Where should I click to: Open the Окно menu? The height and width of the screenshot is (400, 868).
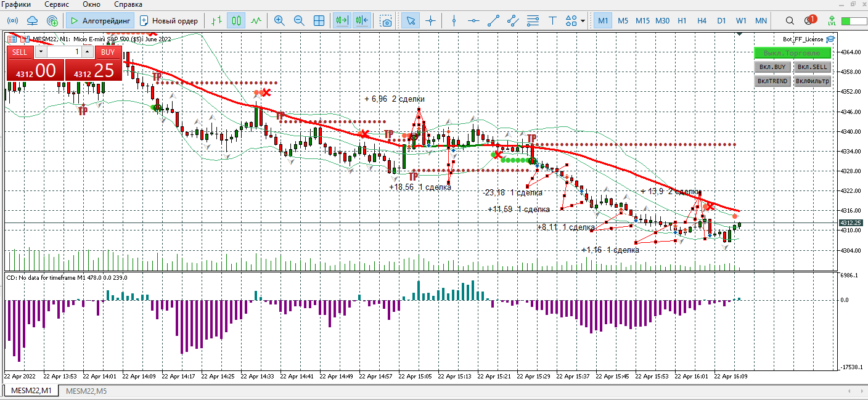[91, 4]
